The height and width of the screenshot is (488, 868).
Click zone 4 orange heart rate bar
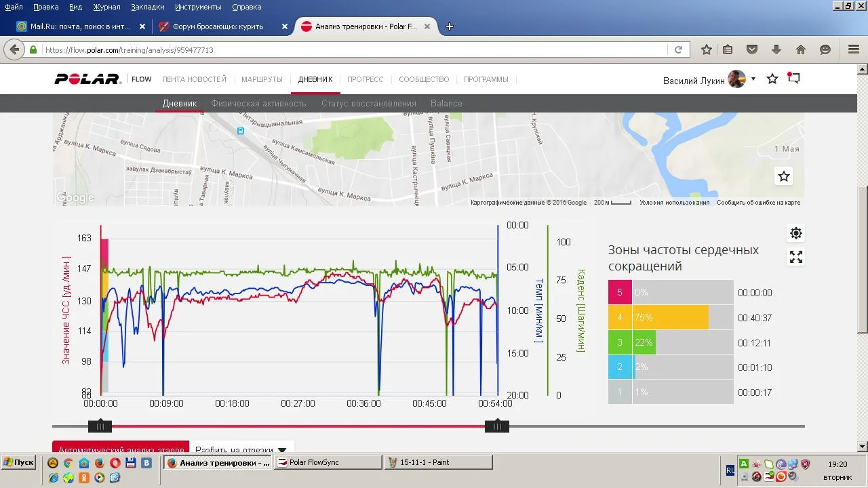pos(670,317)
